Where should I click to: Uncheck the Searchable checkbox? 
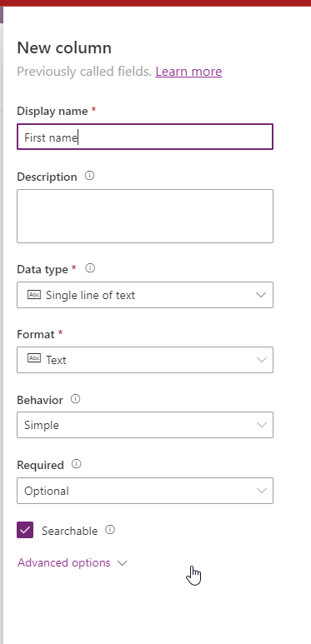(25, 530)
